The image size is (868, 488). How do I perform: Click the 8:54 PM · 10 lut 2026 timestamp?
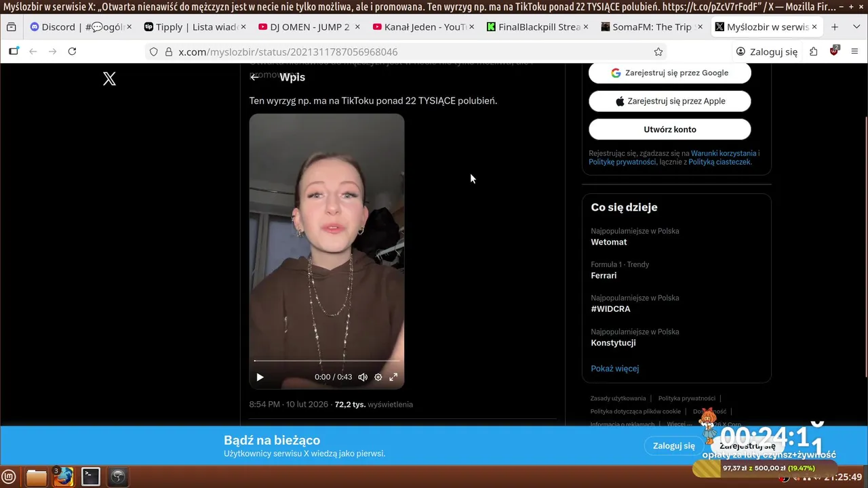tap(288, 405)
